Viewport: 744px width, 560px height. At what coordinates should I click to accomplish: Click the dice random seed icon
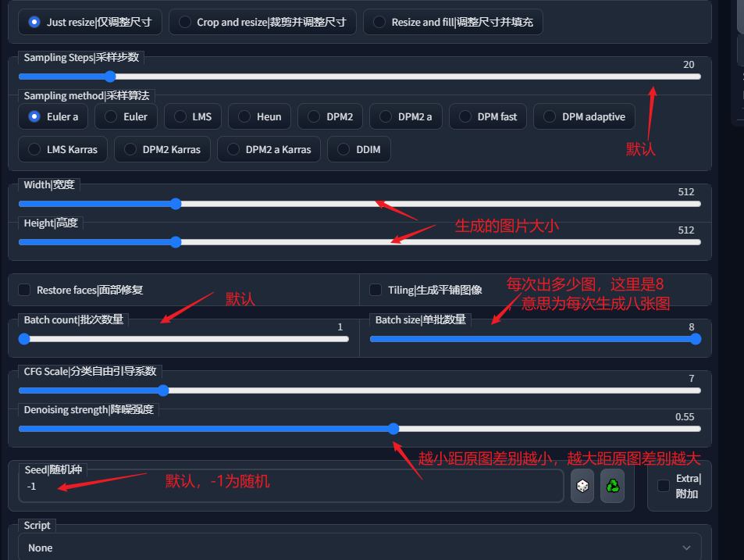click(x=582, y=486)
